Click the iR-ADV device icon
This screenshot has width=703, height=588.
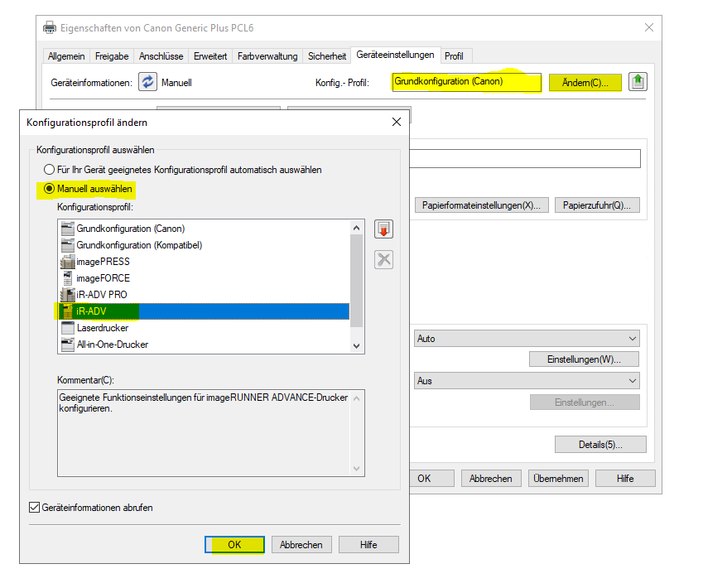click(68, 311)
